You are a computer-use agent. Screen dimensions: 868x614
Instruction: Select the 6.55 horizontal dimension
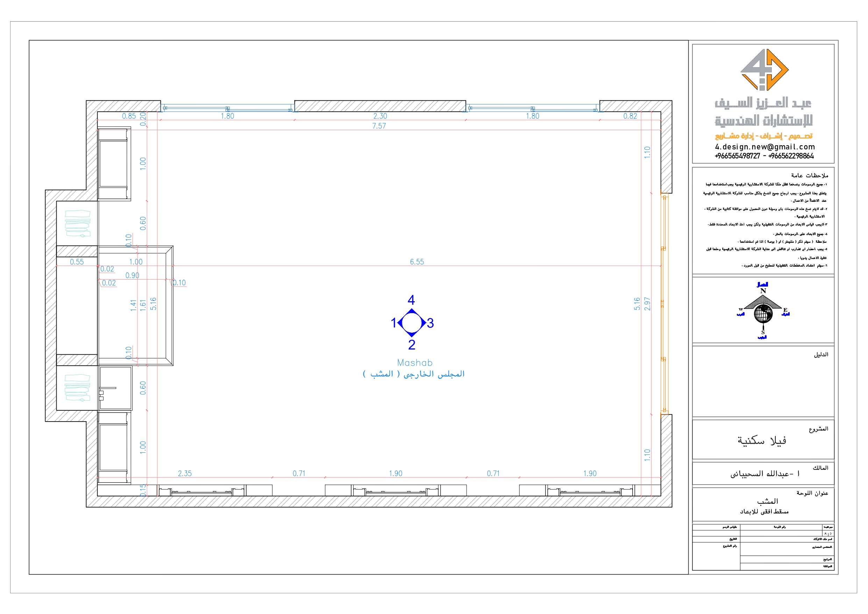[x=417, y=262]
